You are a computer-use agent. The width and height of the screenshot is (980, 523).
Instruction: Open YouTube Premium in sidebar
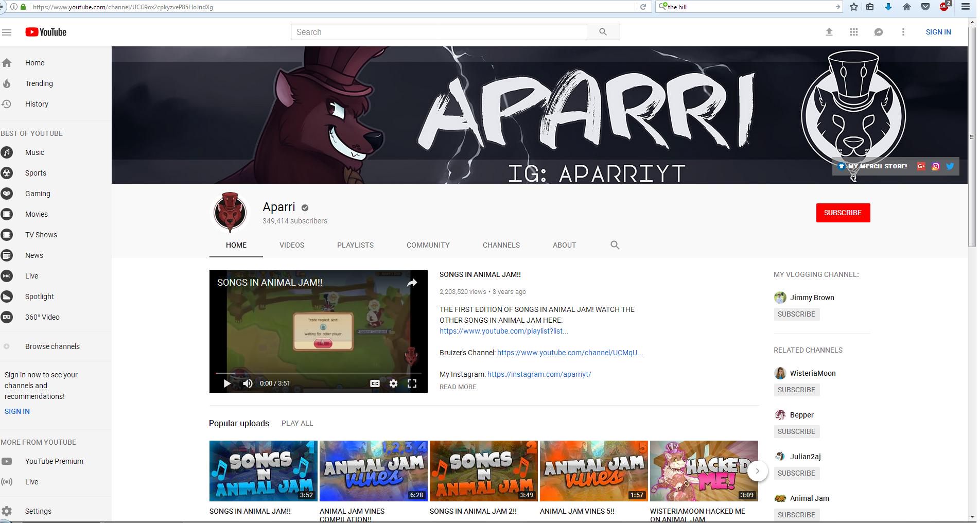[x=54, y=461]
